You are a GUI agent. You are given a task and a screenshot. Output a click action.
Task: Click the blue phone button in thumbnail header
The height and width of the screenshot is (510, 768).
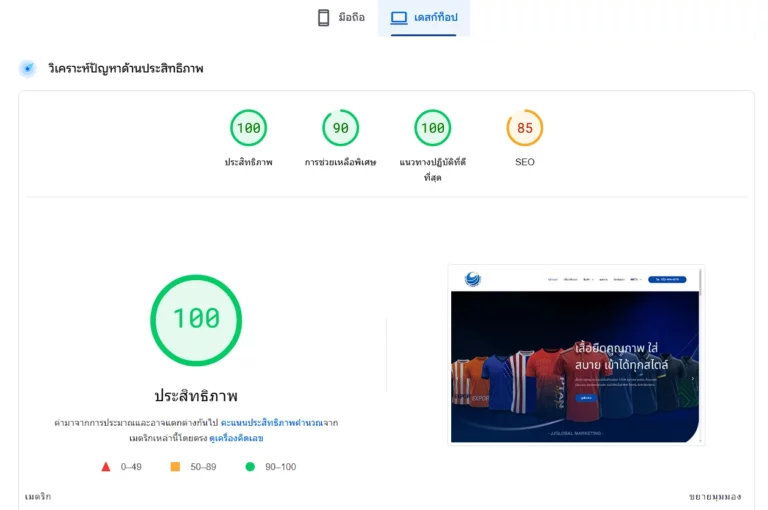point(667,280)
